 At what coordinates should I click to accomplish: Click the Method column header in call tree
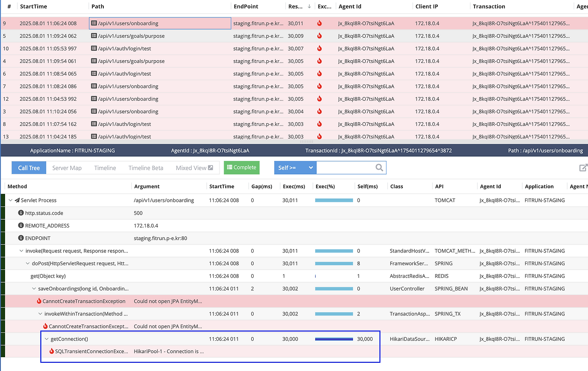tap(17, 186)
